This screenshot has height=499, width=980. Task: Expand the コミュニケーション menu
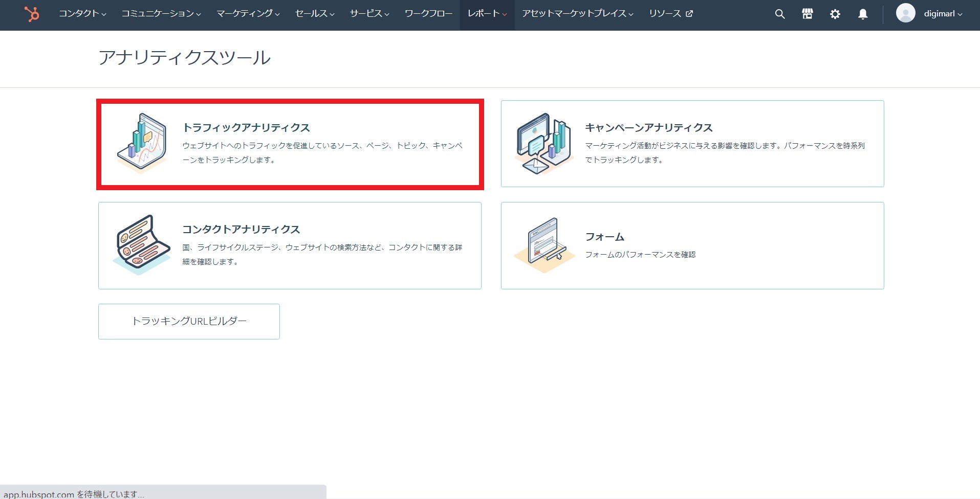161,14
